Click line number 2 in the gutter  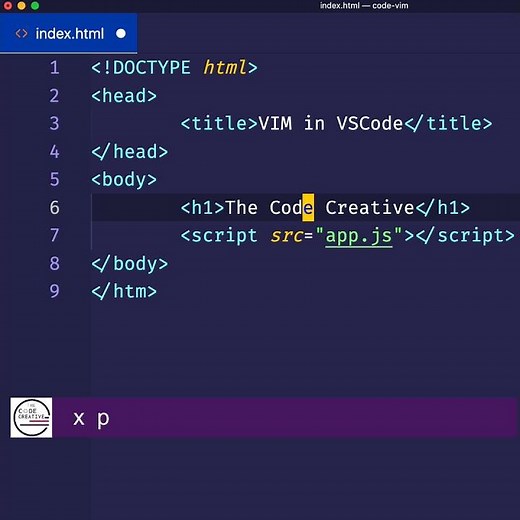tap(55, 96)
